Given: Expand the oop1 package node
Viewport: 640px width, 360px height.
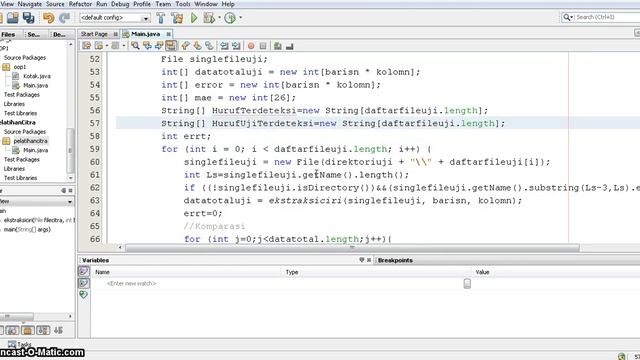Looking at the screenshot, I should pos(6,67).
